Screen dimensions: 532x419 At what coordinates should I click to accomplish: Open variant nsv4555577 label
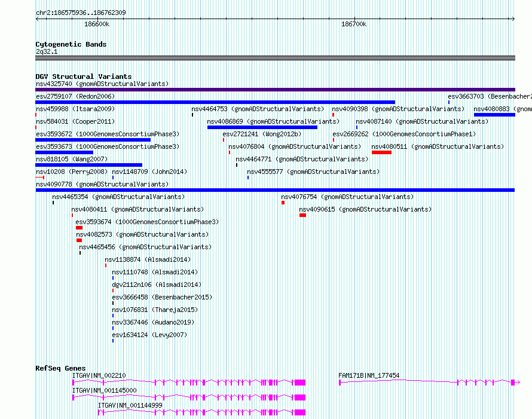[x=313, y=172]
